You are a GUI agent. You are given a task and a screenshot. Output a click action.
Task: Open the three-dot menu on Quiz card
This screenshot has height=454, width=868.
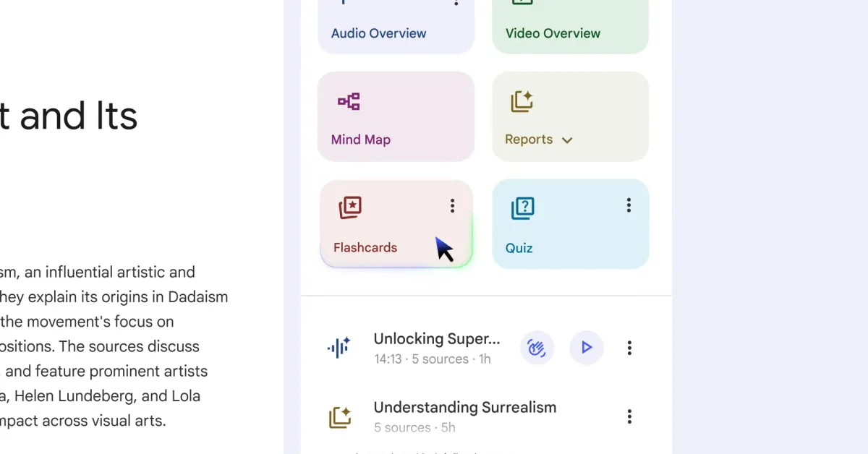[628, 205]
